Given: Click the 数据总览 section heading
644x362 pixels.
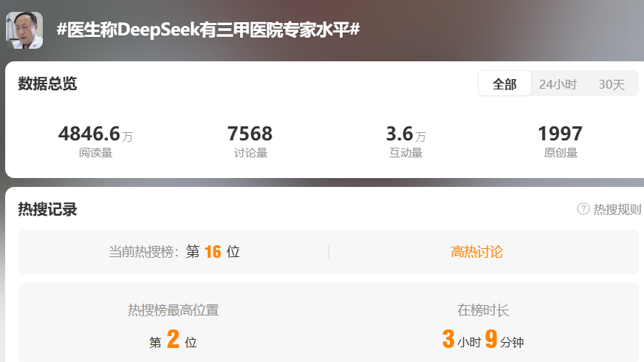Looking at the screenshot, I should (47, 83).
